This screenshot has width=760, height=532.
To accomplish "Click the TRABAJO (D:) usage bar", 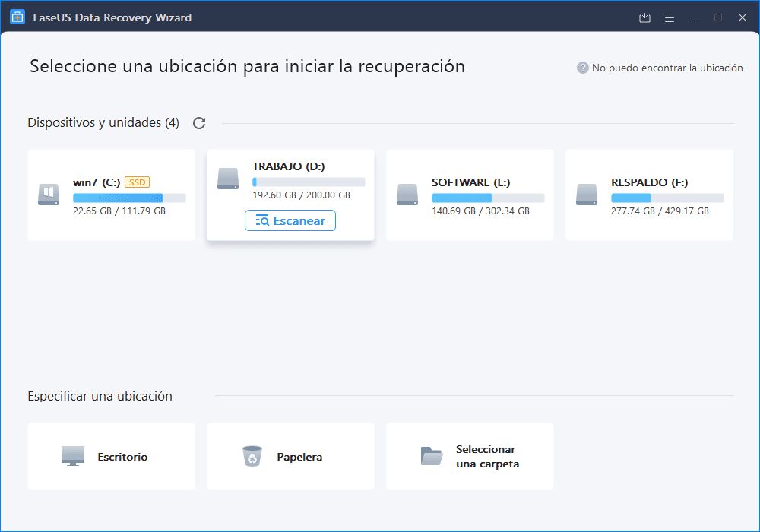I will [x=309, y=182].
